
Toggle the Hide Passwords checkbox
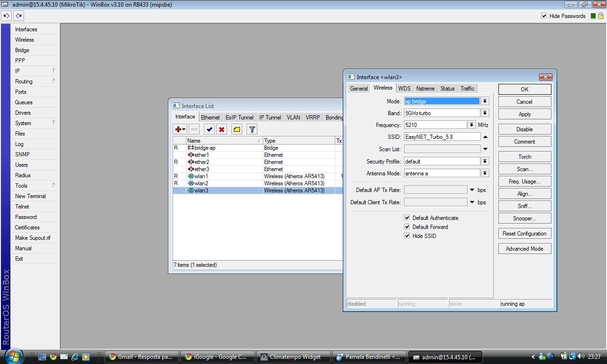(544, 16)
